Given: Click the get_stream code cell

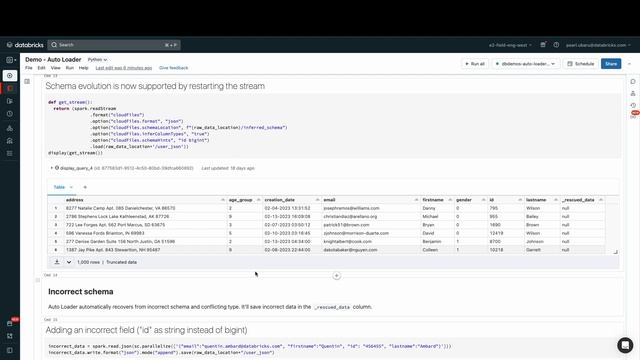Looking at the screenshot, I should [x=333, y=127].
